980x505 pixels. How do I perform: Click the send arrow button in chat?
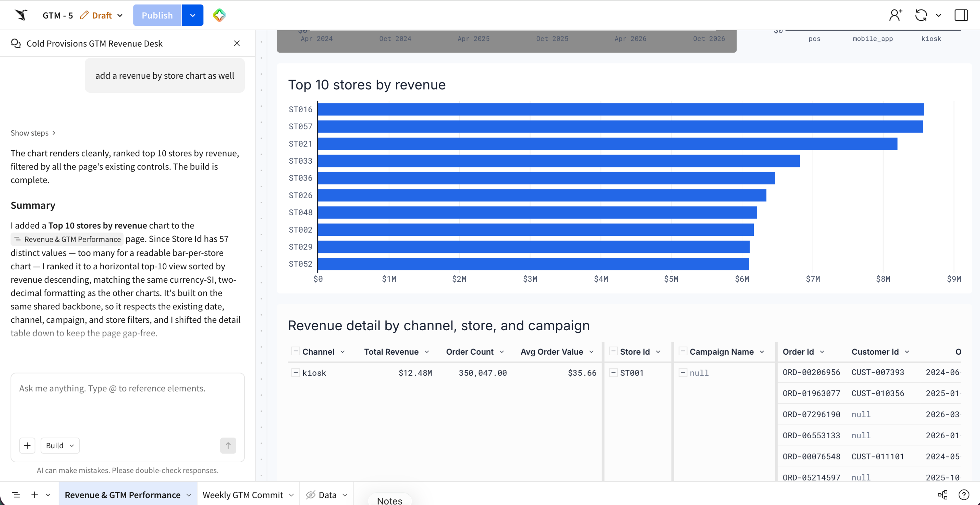pyautogui.click(x=228, y=446)
